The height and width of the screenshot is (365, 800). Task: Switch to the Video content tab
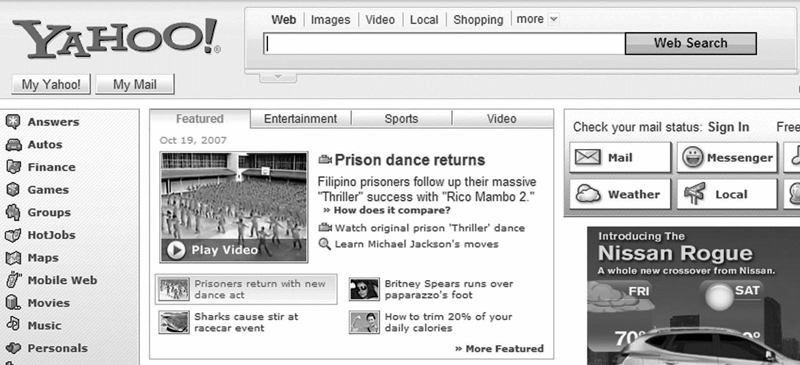tap(502, 119)
